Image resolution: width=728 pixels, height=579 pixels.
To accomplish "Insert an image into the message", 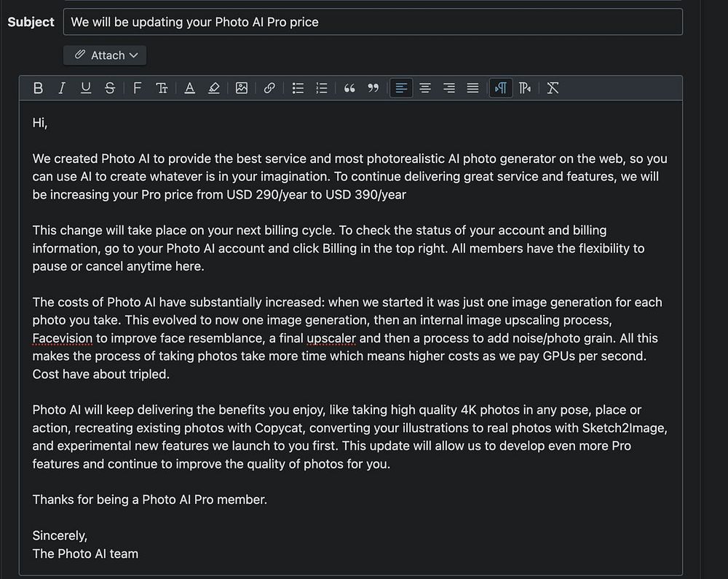I will [x=242, y=88].
